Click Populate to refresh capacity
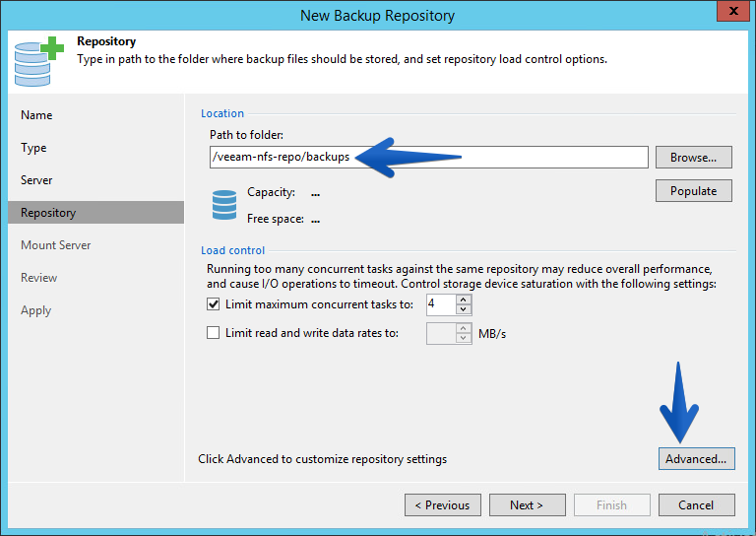Image resolution: width=756 pixels, height=536 pixels. coord(693,190)
